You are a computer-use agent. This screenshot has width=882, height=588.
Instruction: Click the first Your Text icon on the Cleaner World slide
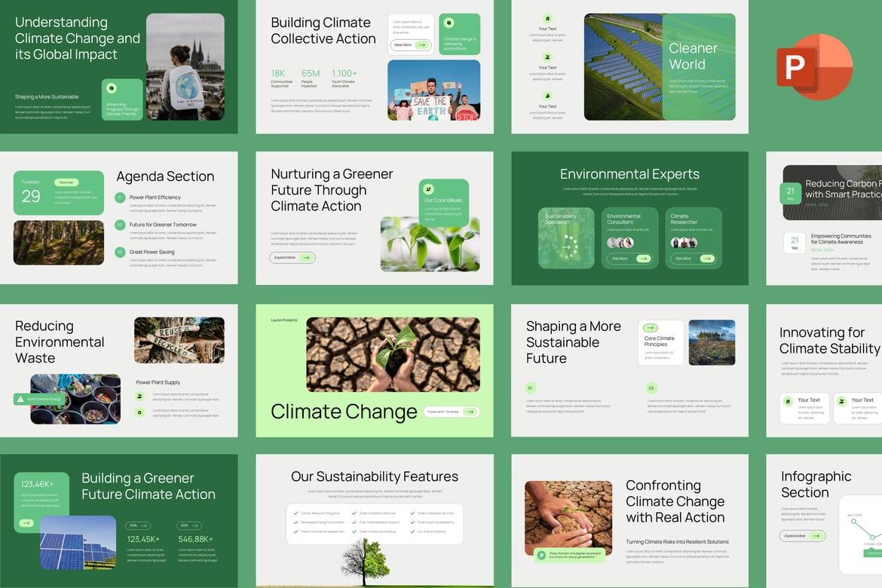pos(547,19)
